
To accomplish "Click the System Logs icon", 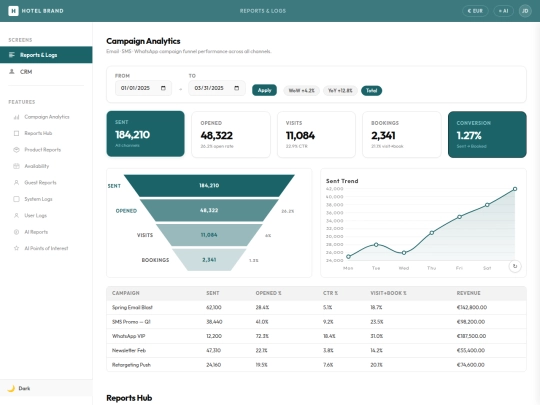I will tap(16, 199).
